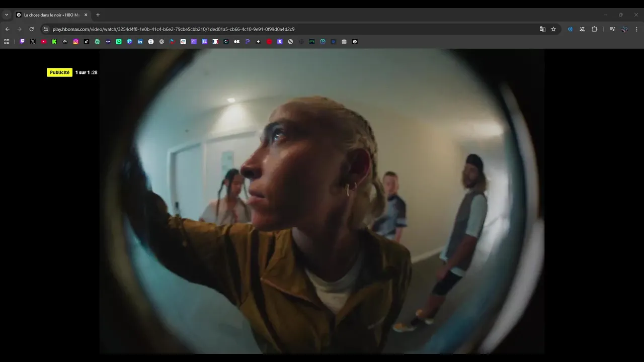Open the last bookmark on the bar
This screenshot has width=644, height=362.
pos(355,42)
